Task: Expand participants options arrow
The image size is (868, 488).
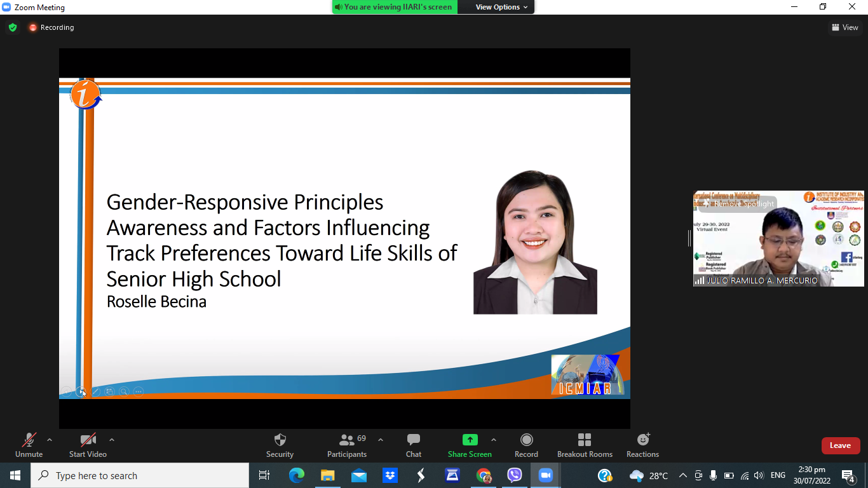Action: (381, 440)
